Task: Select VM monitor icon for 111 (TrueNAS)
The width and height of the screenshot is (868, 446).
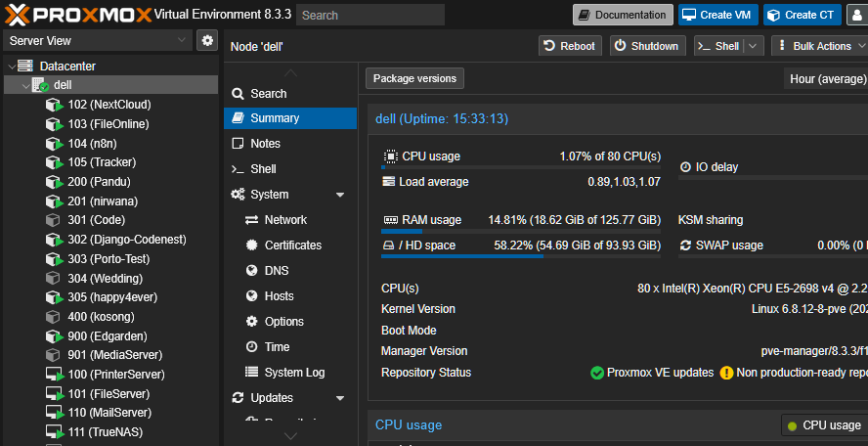Action: click(55, 432)
